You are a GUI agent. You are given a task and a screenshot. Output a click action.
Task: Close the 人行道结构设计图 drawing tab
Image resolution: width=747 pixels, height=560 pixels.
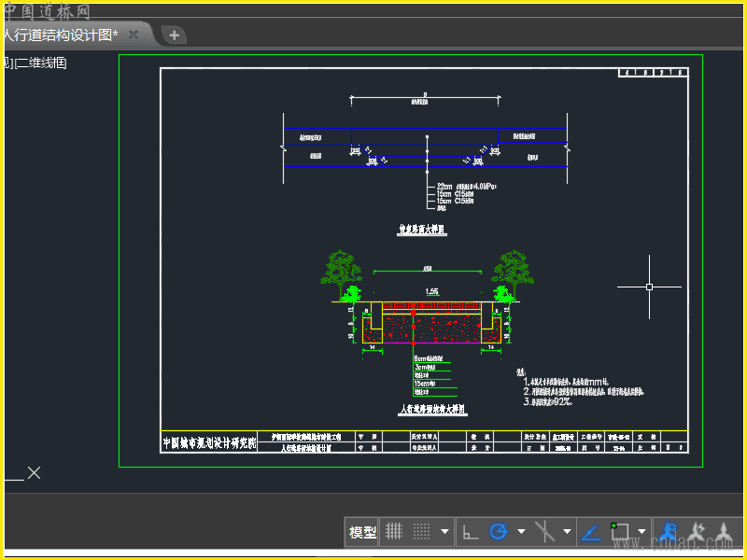[x=134, y=35]
